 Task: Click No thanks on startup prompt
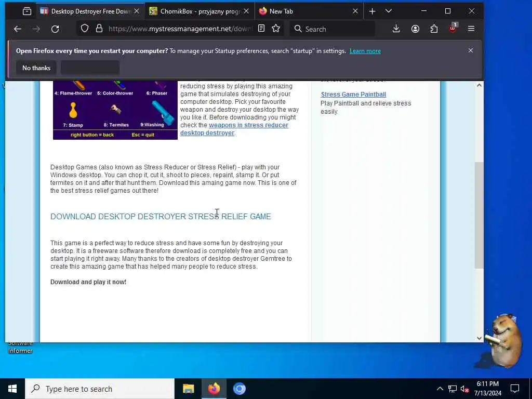[36, 68]
